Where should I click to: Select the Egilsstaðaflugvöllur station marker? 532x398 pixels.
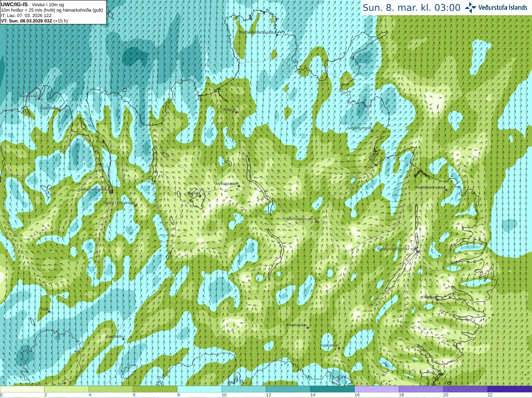(418, 251)
